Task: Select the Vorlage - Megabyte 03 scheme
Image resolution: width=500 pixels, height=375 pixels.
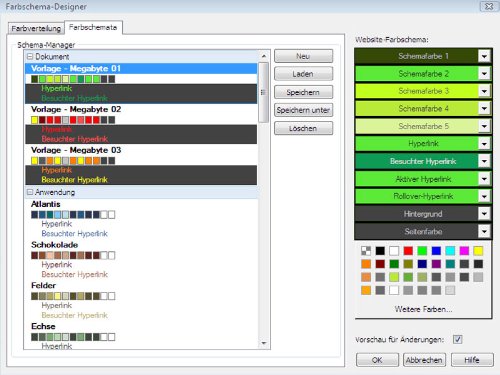Action: click(x=76, y=150)
